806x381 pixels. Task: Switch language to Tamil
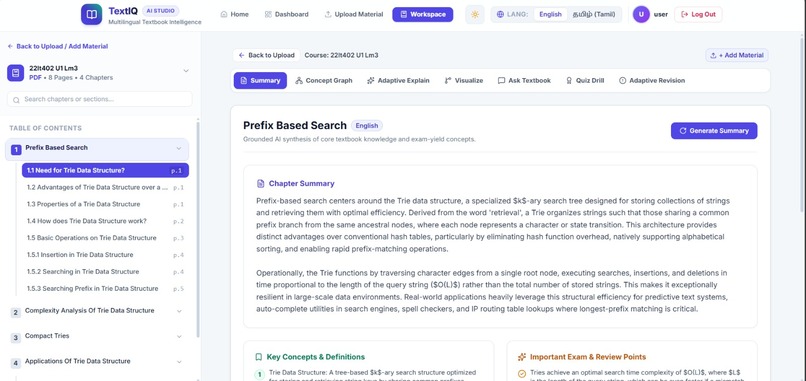pyautogui.click(x=594, y=14)
